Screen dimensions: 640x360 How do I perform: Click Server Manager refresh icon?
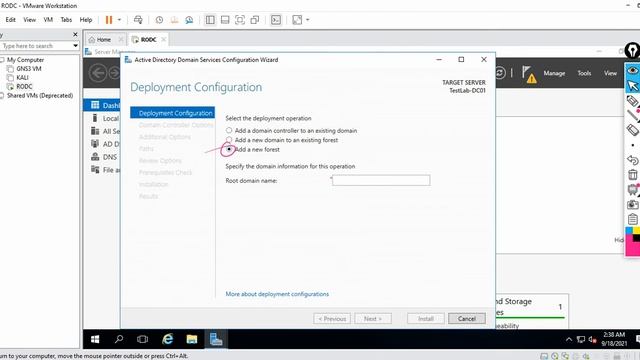(x=500, y=73)
